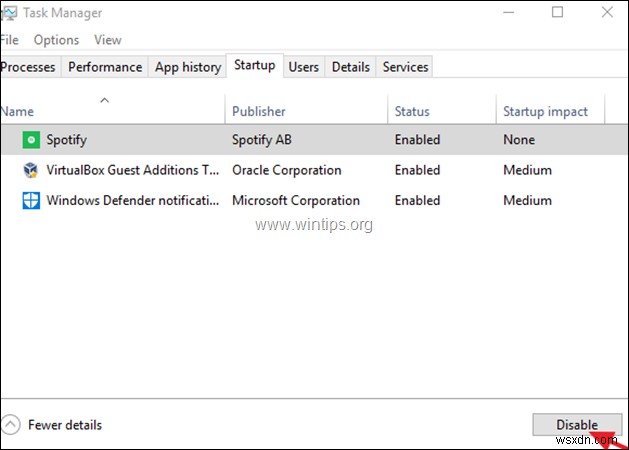The width and height of the screenshot is (629, 450).
Task: Click Enabled status in the VirtualBox row
Action: point(418,170)
